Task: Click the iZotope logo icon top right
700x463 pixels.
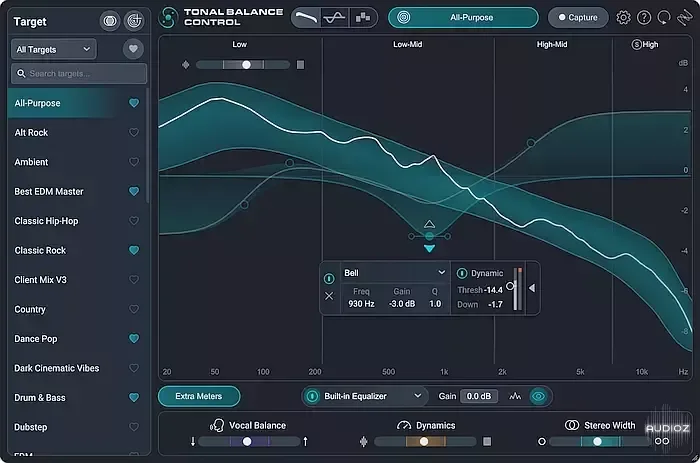Action: coord(684,17)
